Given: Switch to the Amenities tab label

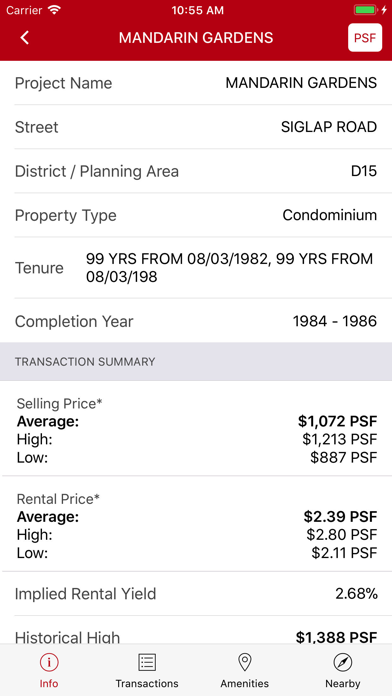Looking at the screenshot, I should (245, 684).
